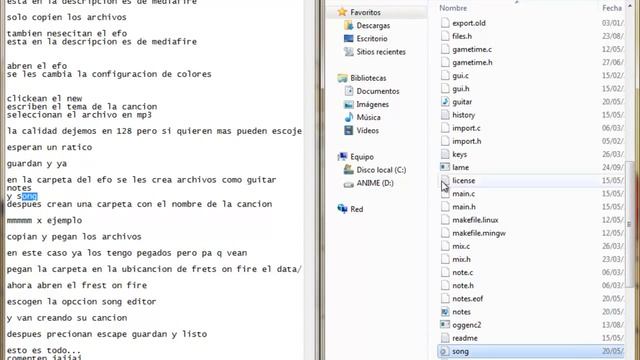The width and height of the screenshot is (640, 360).
Task: Open Vídeos library label
Action: [368, 131]
